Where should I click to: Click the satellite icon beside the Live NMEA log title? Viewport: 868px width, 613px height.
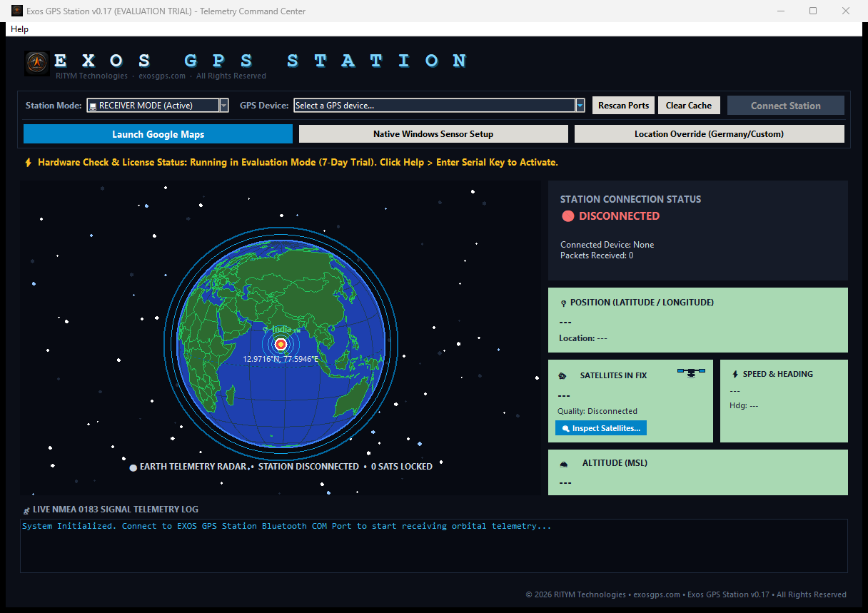26,510
